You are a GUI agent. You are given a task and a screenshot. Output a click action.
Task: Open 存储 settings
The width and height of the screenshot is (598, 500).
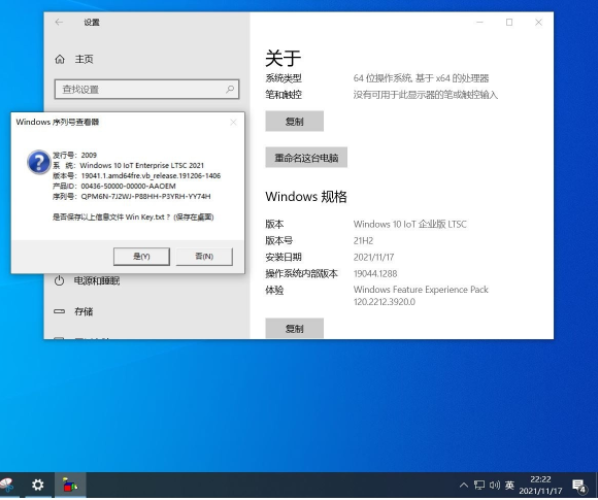coord(84,312)
